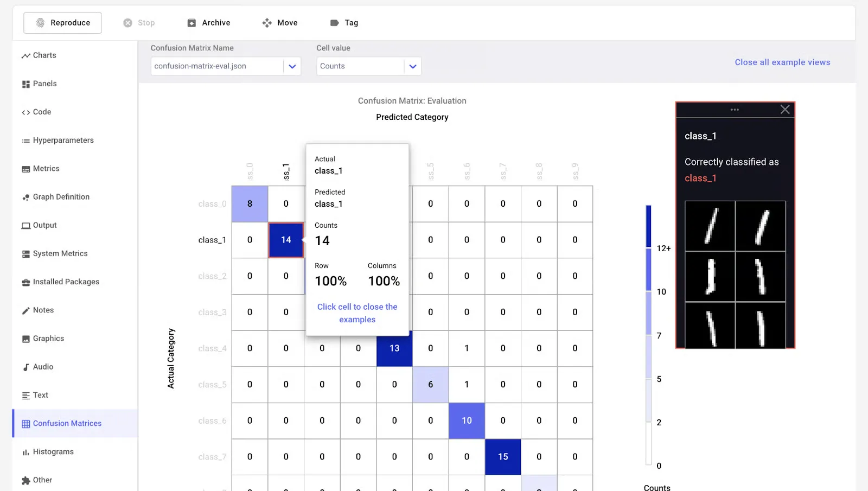Click the class_6 row label
The width and height of the screenshot is (868, 491).
coord(212,421)
